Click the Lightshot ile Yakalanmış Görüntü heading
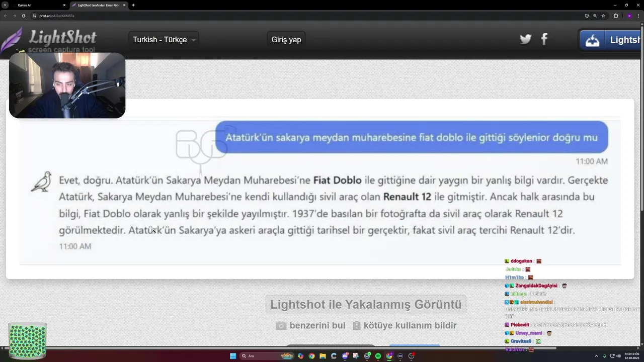Screen dimensions: 644x362 (366, 304)
